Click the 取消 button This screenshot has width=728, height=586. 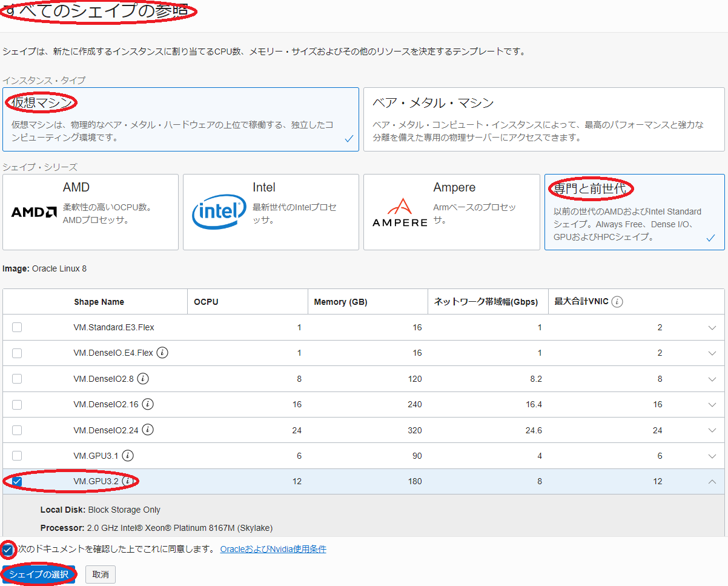click(x=101, y=574)
